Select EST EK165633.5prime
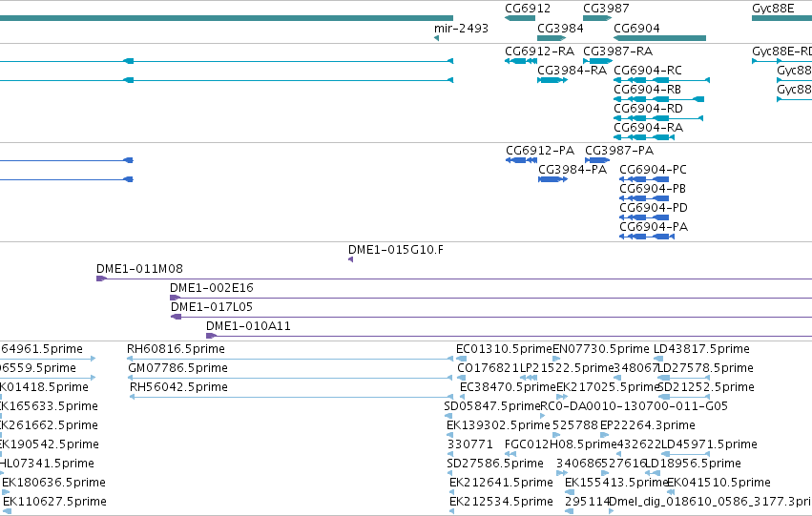The height and width of the screenshot is (516, 812). [x=48, y=406]
